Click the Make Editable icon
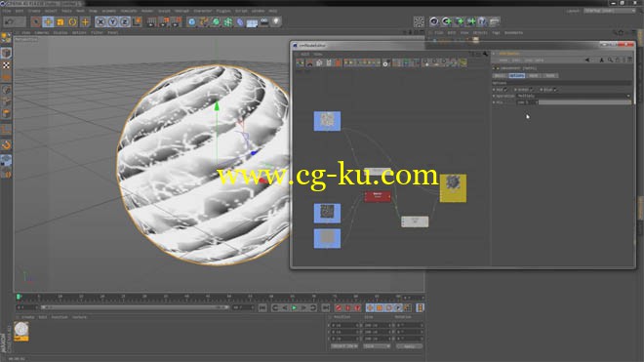This screenshot has width=644, height=362. point(6,38)
